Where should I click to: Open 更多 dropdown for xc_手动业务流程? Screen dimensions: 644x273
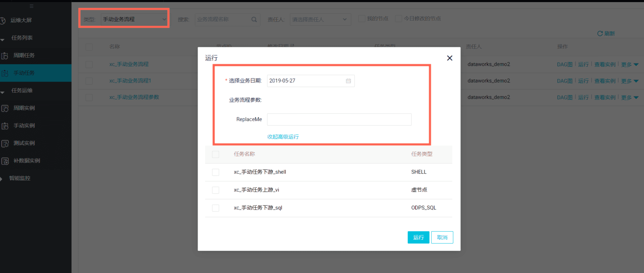coord(630,64)
